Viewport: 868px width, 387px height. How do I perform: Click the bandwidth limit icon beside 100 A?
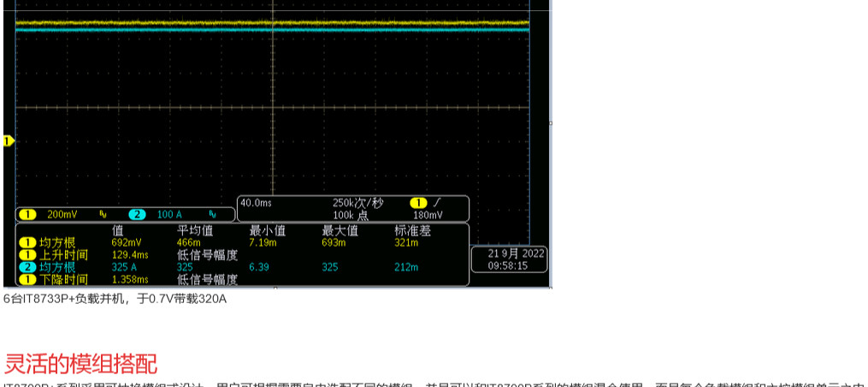212,214
